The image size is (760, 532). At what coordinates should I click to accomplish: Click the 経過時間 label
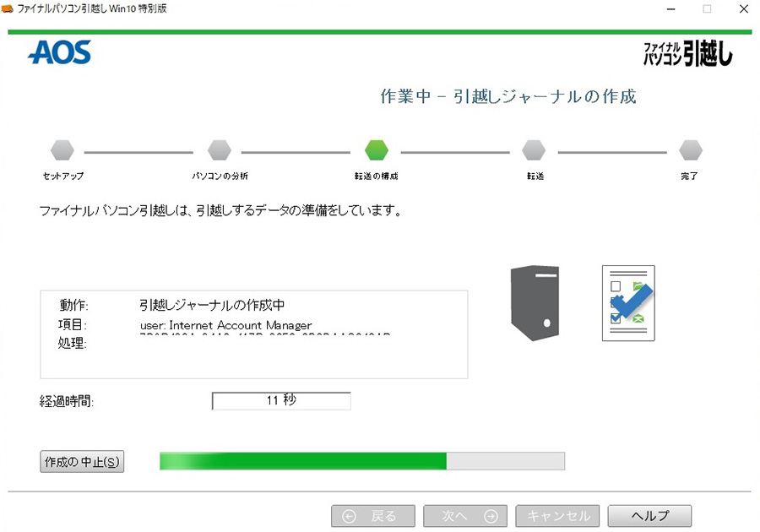(x=67, y=401)
